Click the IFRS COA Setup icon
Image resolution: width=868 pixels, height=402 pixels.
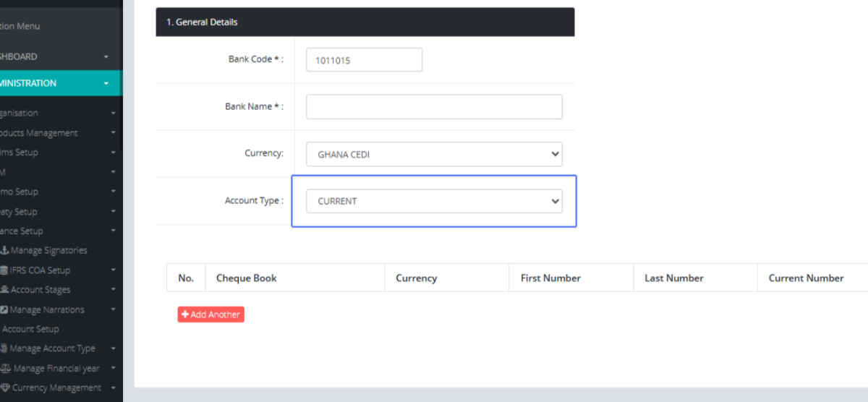pos(4,270)
